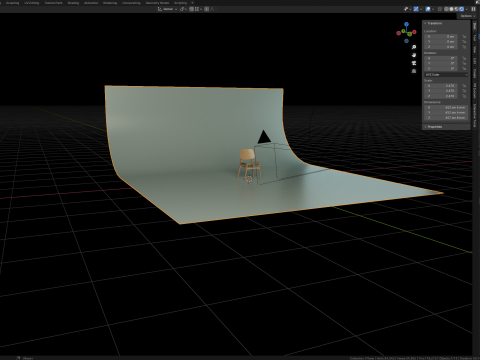
Task: Open the Tool sidebar tab
Action: pos(475,37)
